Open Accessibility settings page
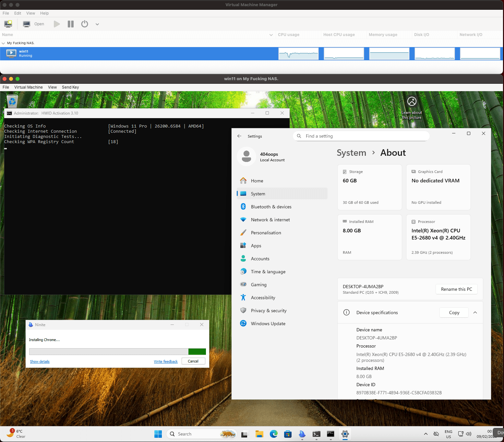The height and width of the screenshot is (442, 504). (282, 298)
